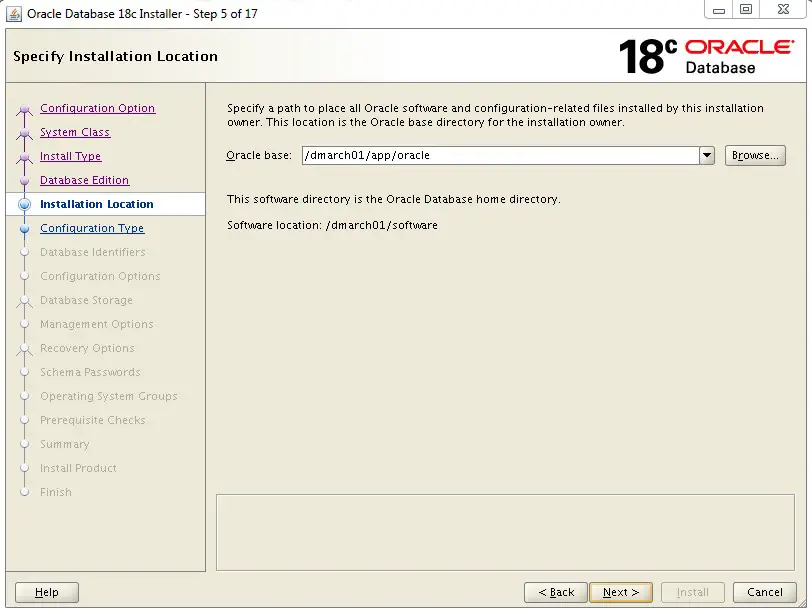Click the Recovery Options step label
812x610 pixels.
tap(88, 348)
